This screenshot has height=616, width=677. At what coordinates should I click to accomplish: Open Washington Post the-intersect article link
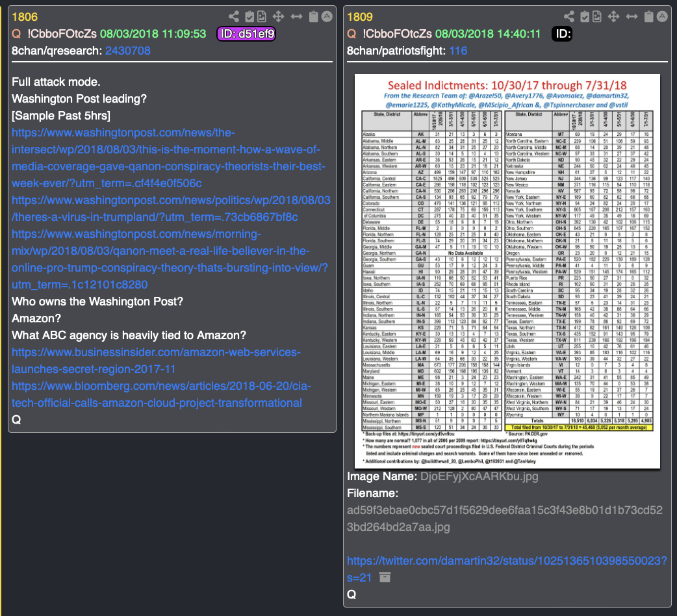tap(168, 158)
